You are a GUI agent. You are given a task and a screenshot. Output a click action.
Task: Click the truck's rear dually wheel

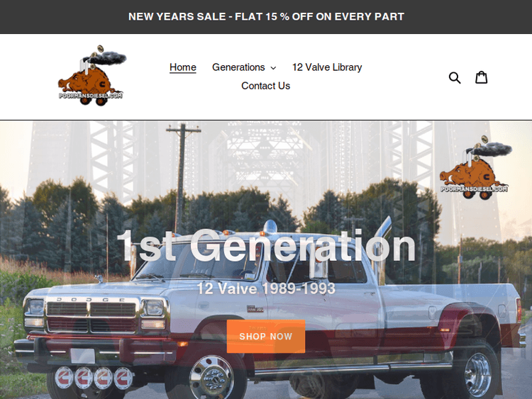(477, 374)
